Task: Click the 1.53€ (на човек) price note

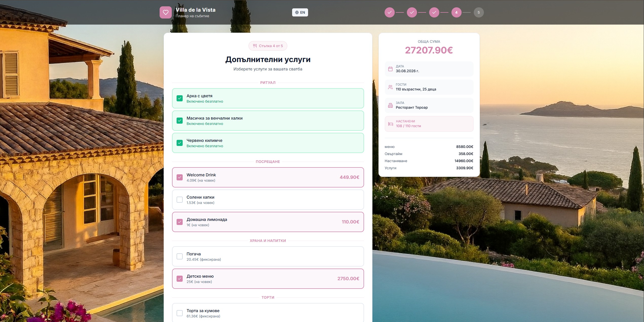Action: 200,203
